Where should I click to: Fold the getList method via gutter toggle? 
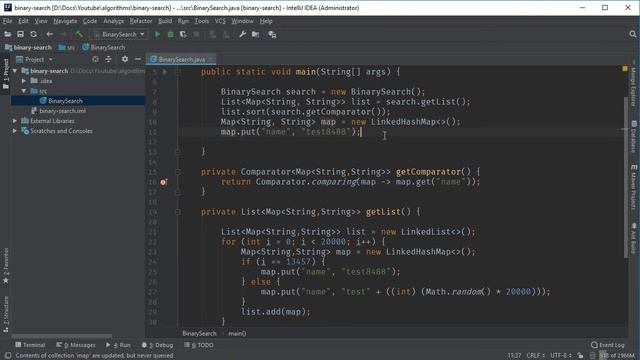tap(178, 212)
